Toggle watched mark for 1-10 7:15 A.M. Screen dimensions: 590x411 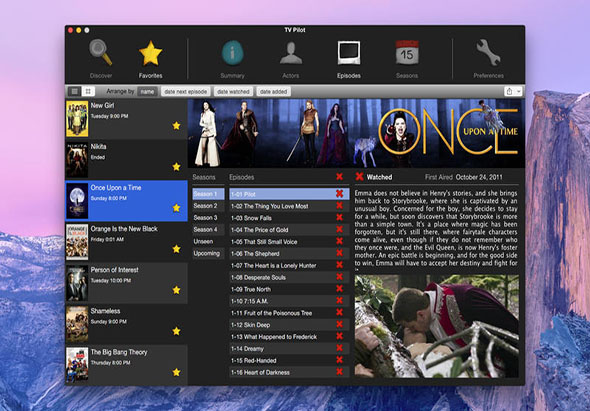pyautogui.click(x=339, y=301)
